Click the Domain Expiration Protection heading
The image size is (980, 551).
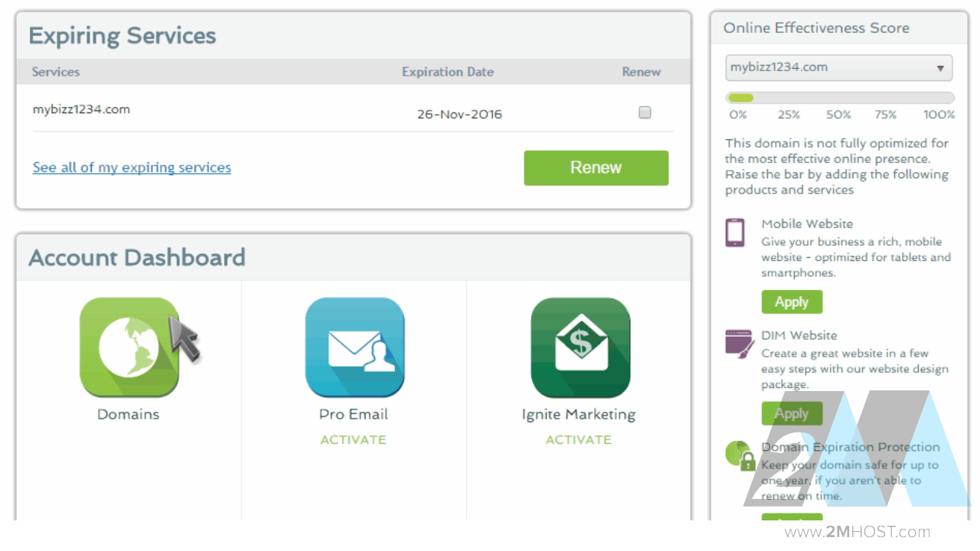(x=851, y=447)
